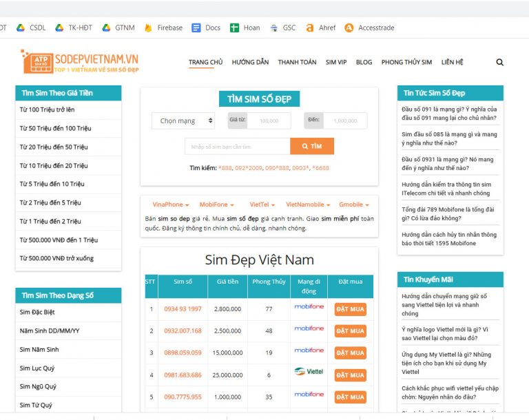Go to TRANG CHỦ menu item
The image size is (529, 420).
click(x=205, y=62)
